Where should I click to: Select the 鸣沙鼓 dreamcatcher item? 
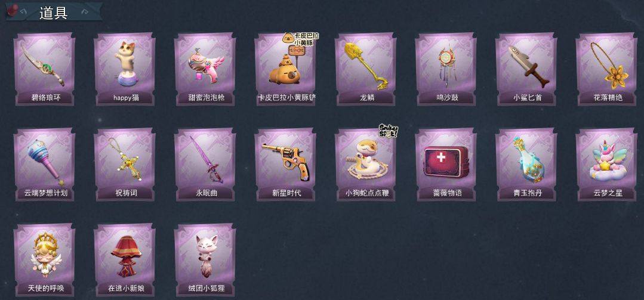tap(446, 70)
